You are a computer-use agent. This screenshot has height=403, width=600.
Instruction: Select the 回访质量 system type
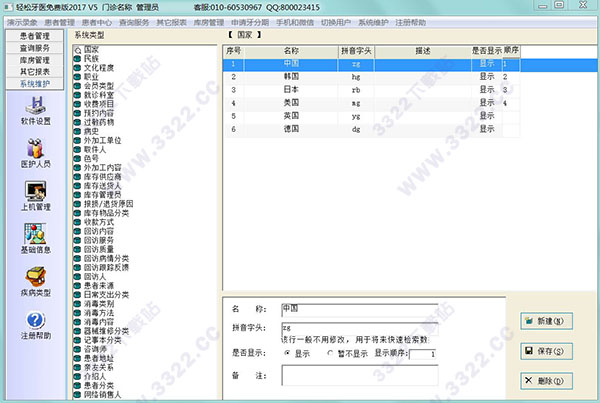click(99, 249)
